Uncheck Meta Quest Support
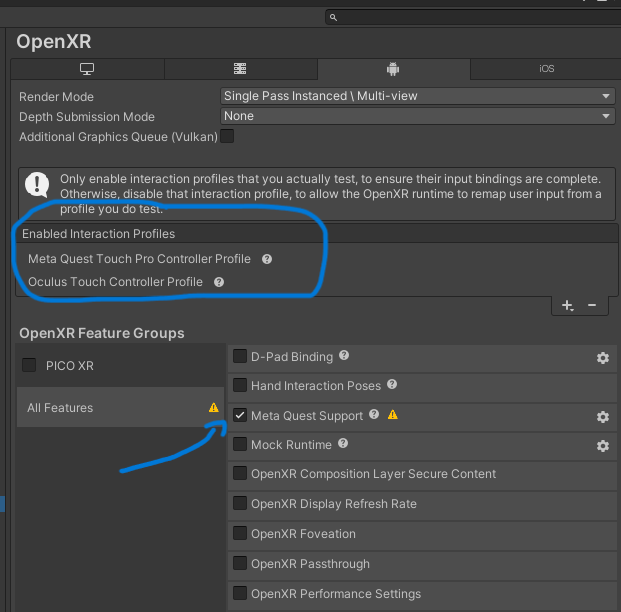621x612 pixels. click(x=240, y=415)
